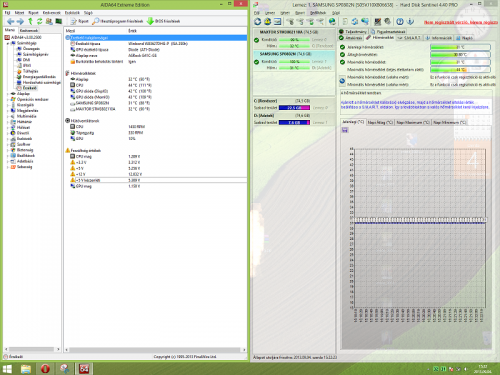Show the Napi átlag (°C) chart tab

pyautogui.click(x=380, y=123)
